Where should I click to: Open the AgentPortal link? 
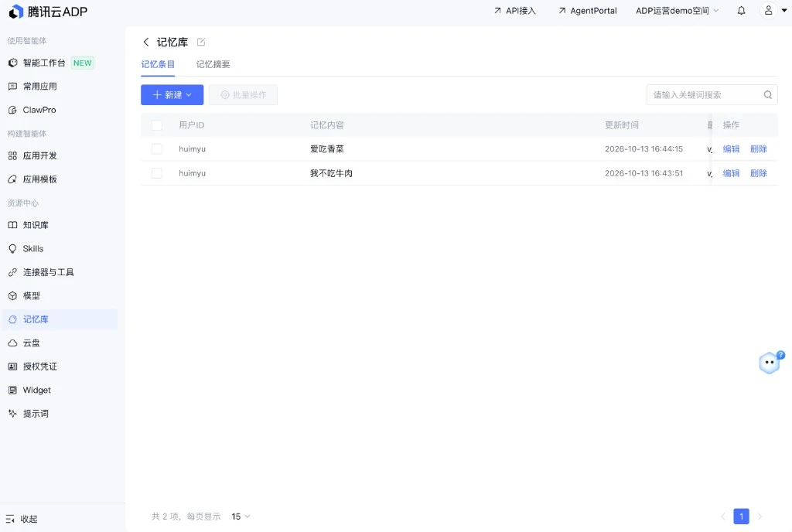588,11
